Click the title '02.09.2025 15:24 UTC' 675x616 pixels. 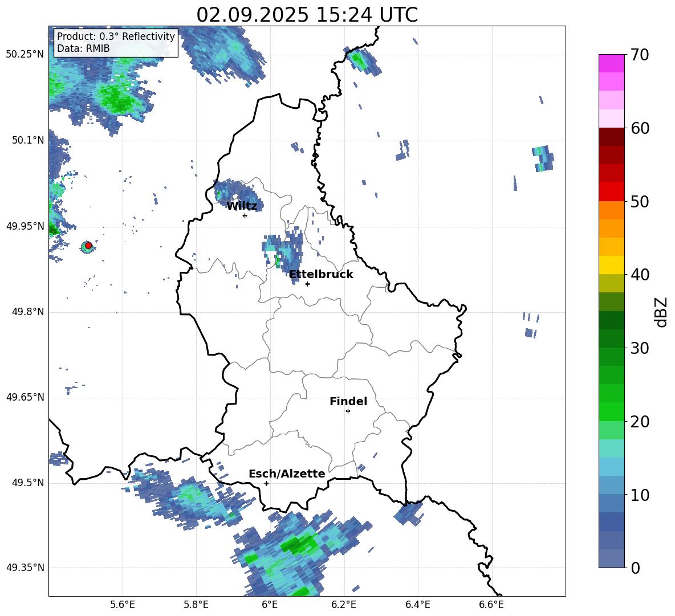tap(307, 15)
